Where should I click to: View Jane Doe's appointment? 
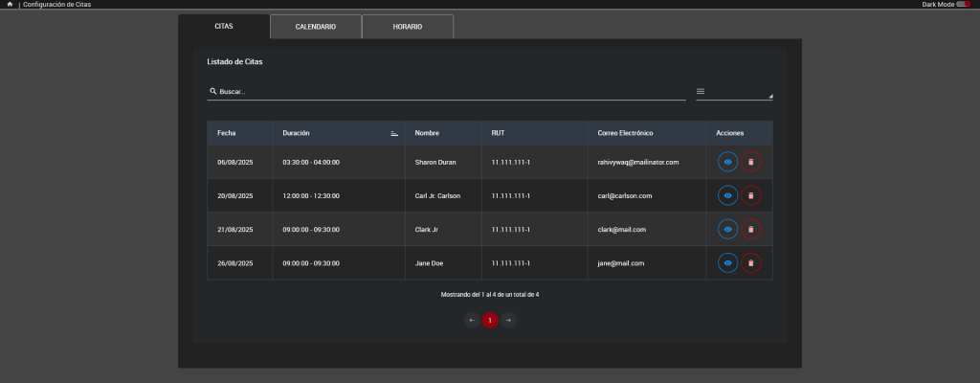click(x=727, y=262)
